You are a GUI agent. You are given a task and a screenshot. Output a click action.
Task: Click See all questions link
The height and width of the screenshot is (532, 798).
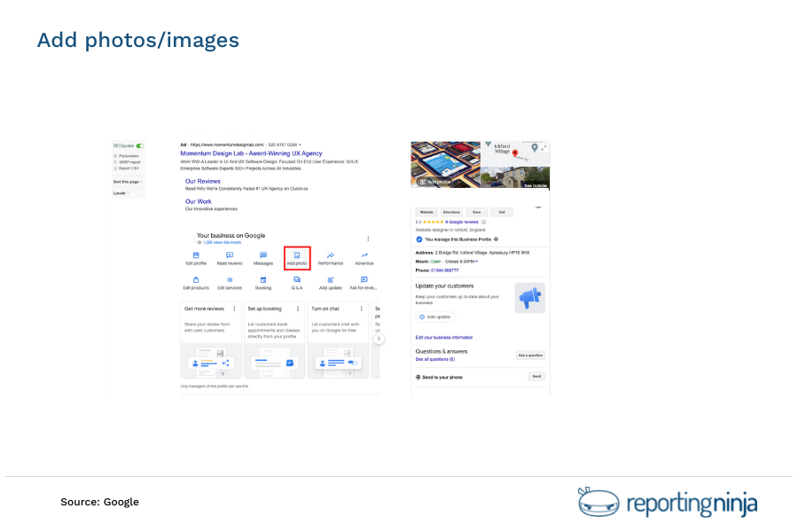click(435, 359)
